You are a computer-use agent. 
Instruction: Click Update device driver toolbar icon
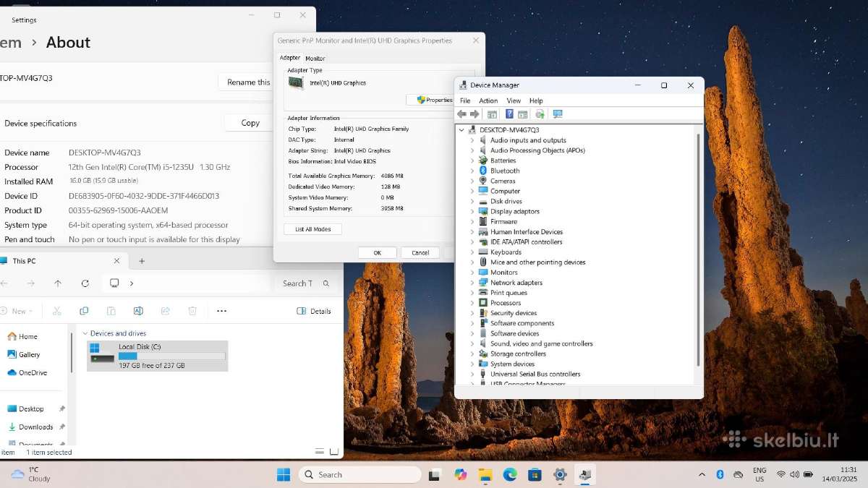(x=540, y=114)
